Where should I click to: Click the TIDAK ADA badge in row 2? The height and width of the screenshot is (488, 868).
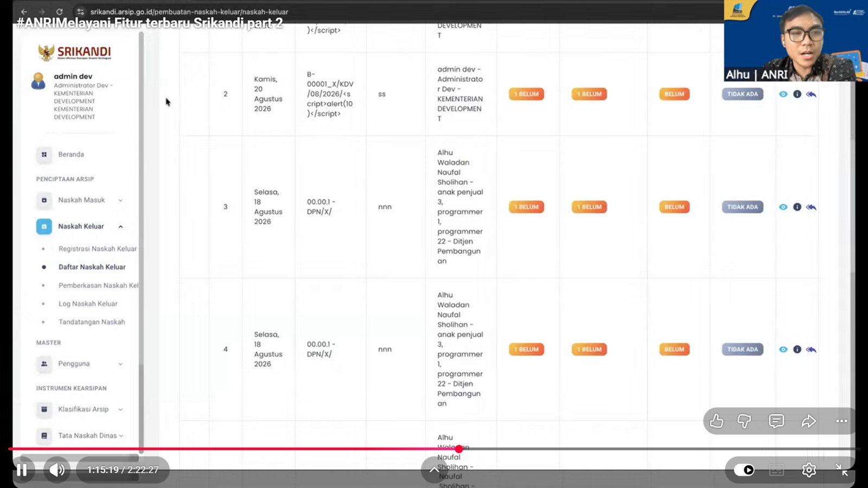click(742, 94)
